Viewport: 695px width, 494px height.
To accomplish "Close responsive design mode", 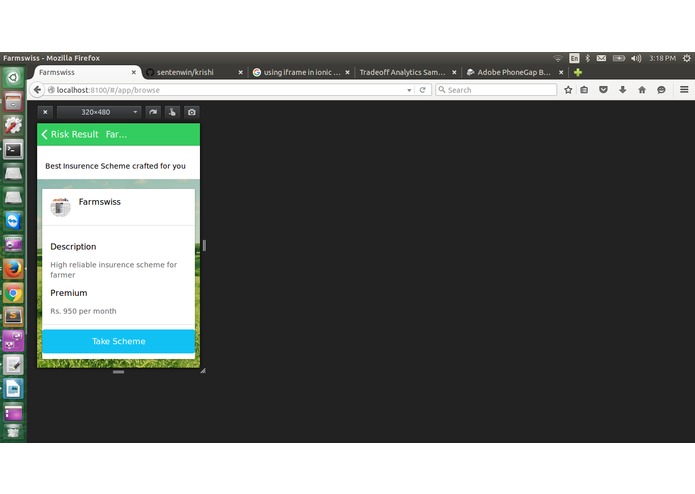I will tap(45, 112).
